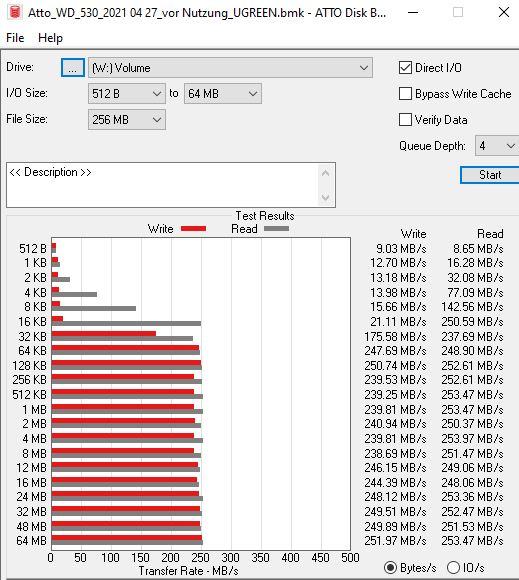Click description scrollbar down arrow
This screenshot has height=580, width=519.
(326, 197)
